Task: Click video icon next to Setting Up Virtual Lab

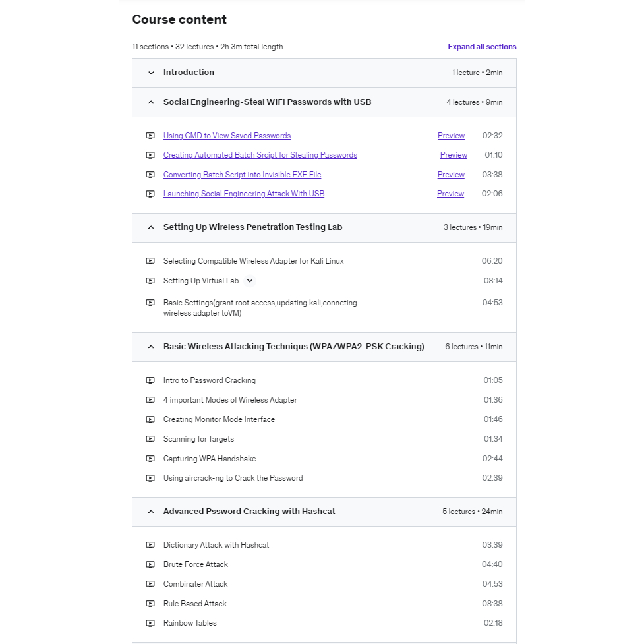Action: [x=150, y=281]
